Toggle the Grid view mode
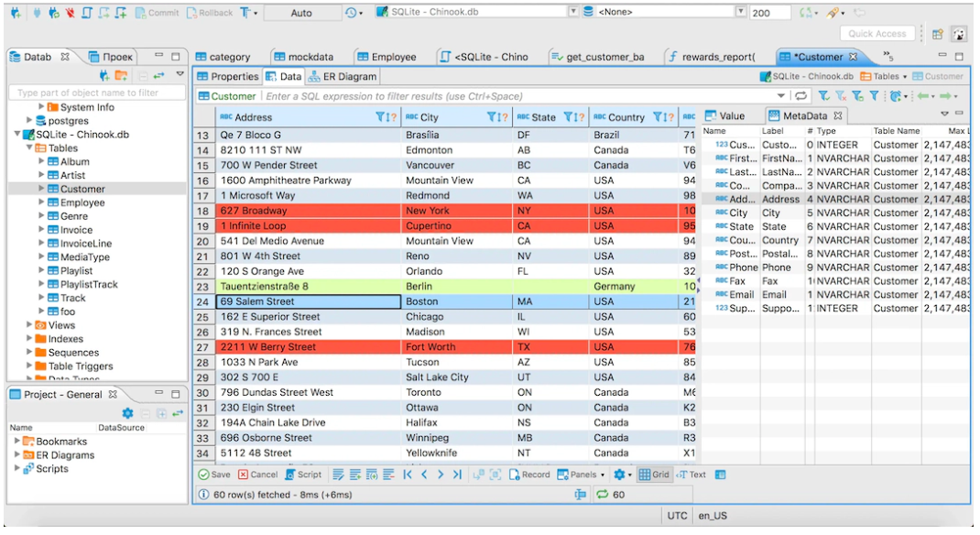 pyautogui.click(x=654, y=475)
